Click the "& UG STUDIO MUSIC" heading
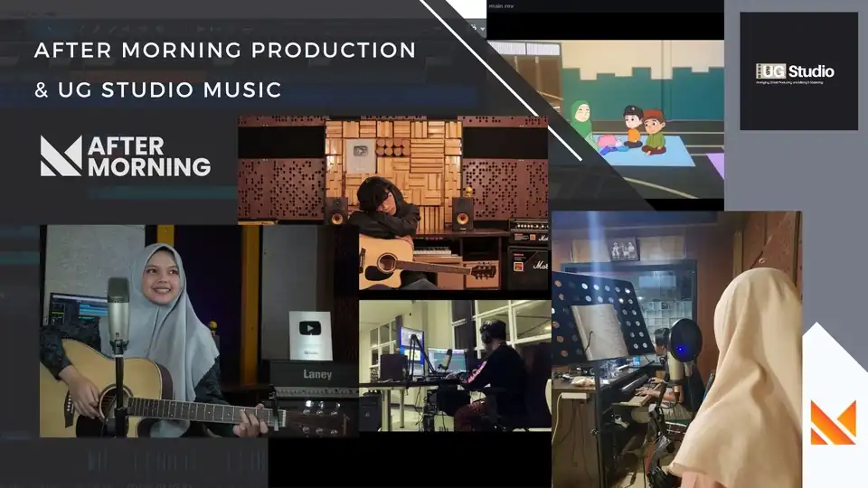This screenshot has height=488, width=868. click(x=158, y=89)
